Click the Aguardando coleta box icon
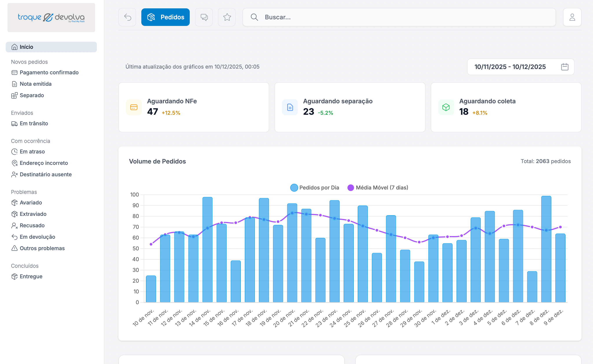 [x=446, y=107]
